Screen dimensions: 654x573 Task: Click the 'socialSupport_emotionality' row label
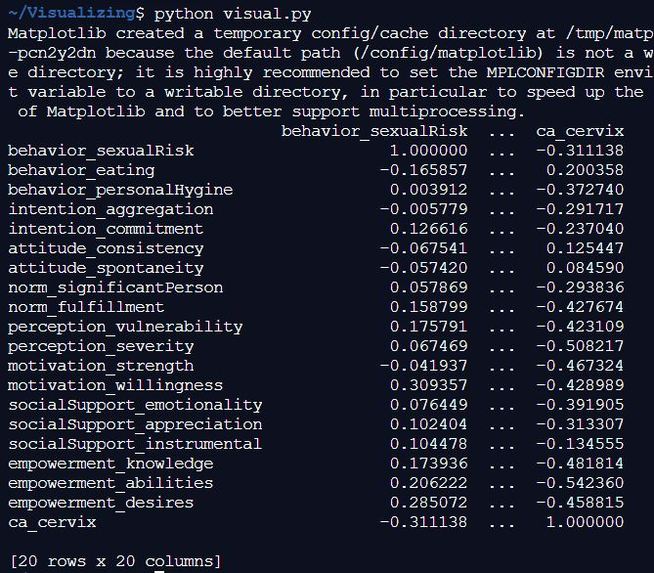pyautogui.click(x=135, y=405)
